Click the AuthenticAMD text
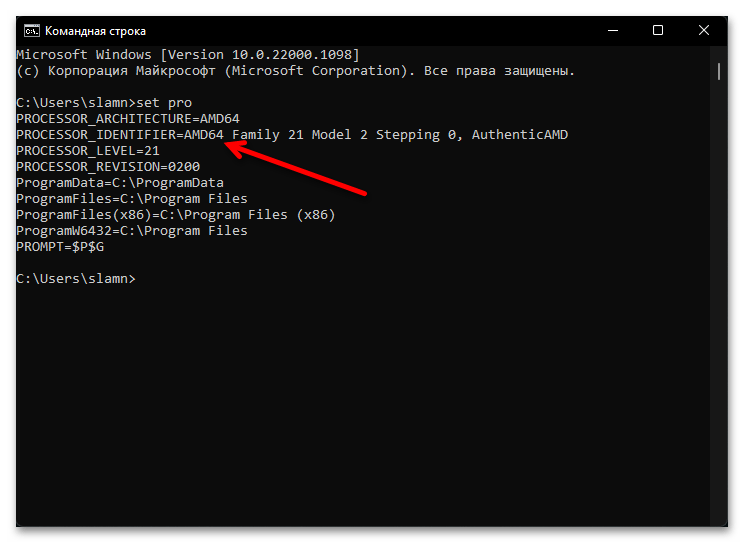Screen dimensions: 744x543 [x=520, y=135]
